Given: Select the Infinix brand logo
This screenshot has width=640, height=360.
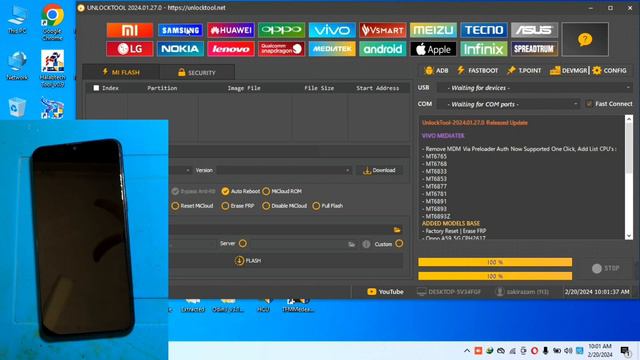Looking at the screenshot, I should tap(484, 49).
